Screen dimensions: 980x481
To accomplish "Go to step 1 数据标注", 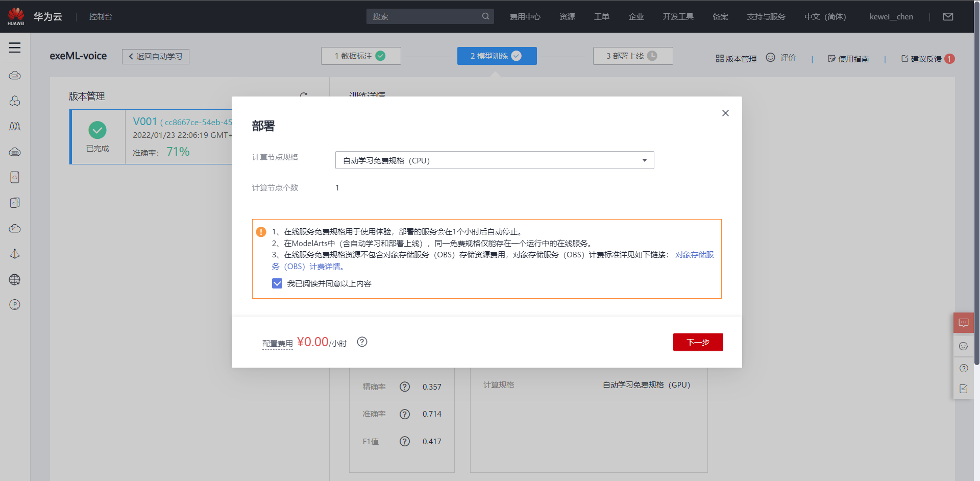I will point(361,56).
